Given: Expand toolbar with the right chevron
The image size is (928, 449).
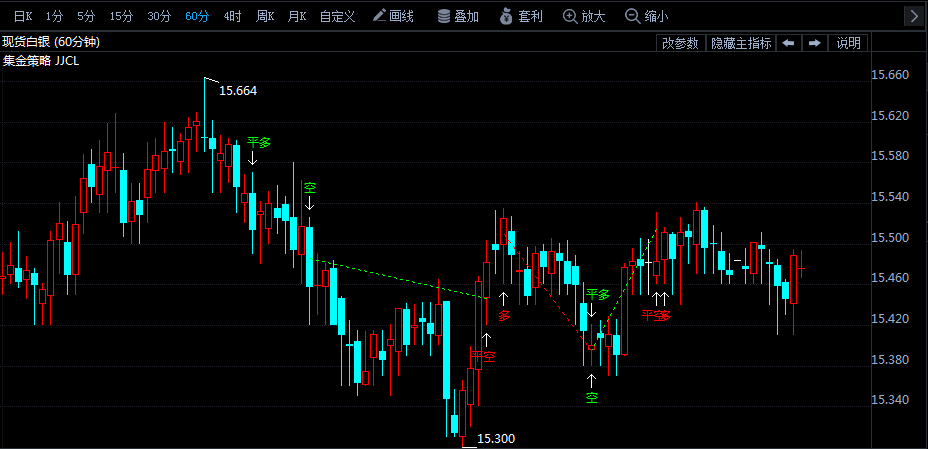Looking at the screenshot, I should (x=914, y=16).
